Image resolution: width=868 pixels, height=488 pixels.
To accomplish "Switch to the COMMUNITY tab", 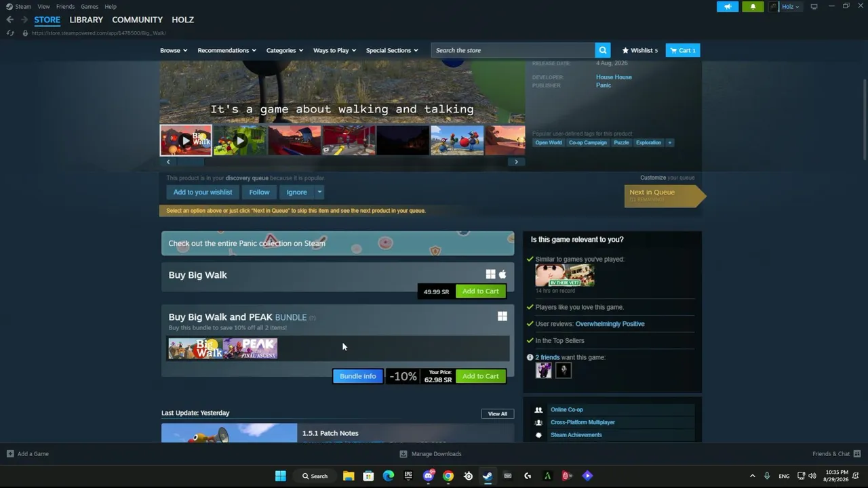I will tap(138, 20).
